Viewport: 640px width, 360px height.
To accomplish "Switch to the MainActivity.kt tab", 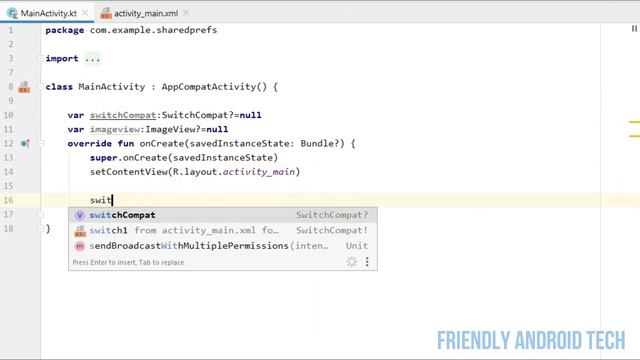I will coord(48,13).
